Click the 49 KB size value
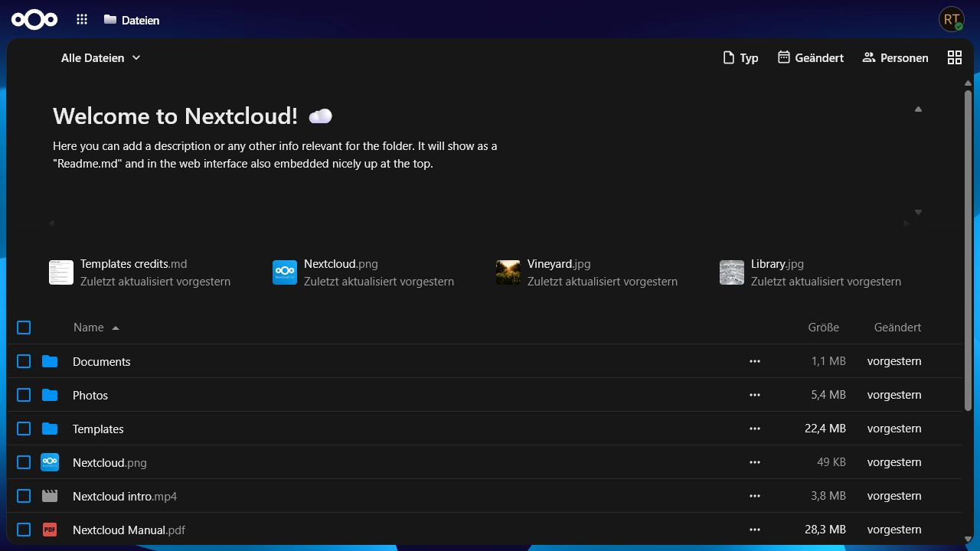 tap(831, 462)
